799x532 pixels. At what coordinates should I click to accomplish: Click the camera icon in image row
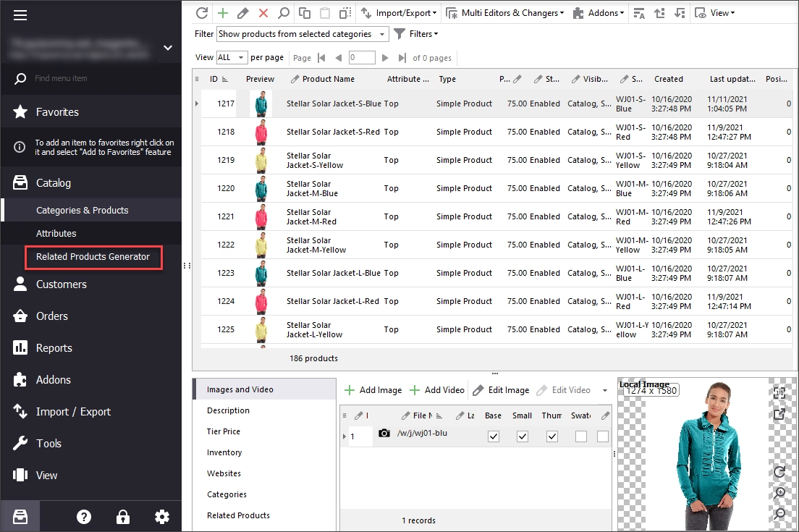tap(384, 433)
